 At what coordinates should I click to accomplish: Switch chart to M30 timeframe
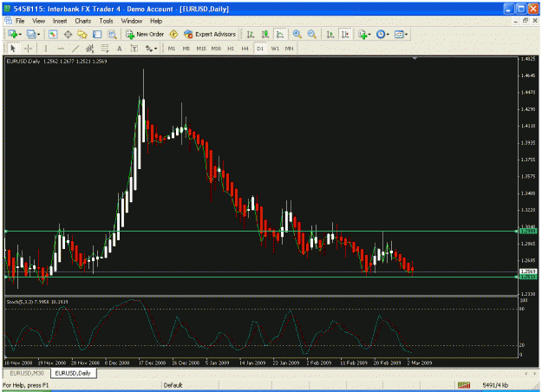pyautogui.click(x=216, y=49)
